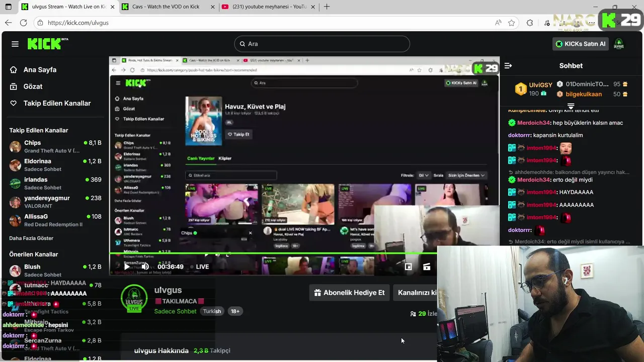
Task: Go back with the browser back arrow
Action: [8, 23]
